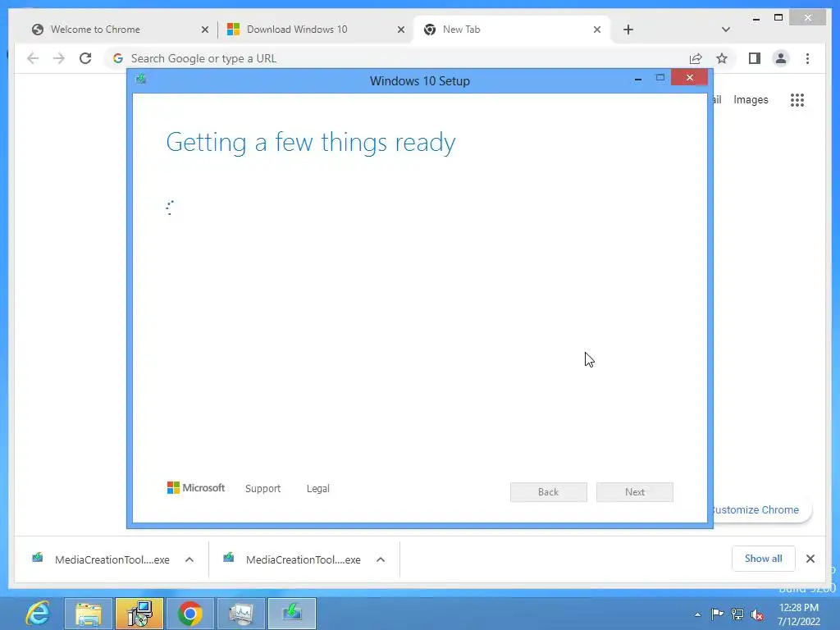Expand second MediaCreationTool download options

tap(381, 559)
